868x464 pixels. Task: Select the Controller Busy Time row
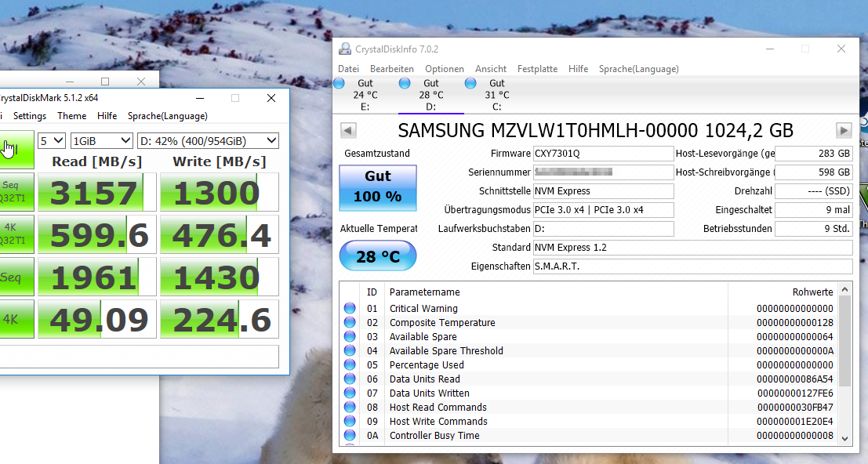click(x=589, y=435)
